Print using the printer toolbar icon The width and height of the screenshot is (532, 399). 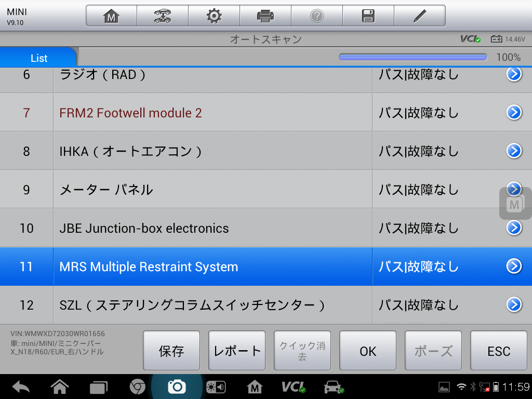(x=265, y=16)
